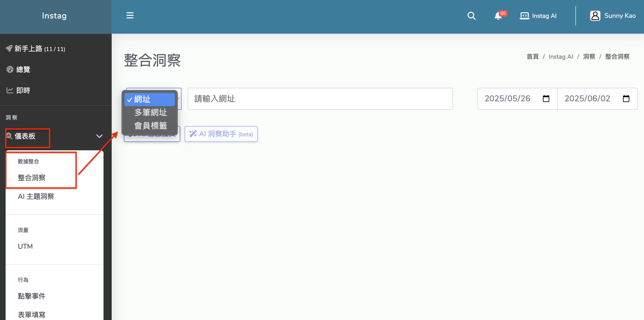Screen dimensions: 644x320
Task: Click 首頁 breadcrumb link
Action: (533, 57)
